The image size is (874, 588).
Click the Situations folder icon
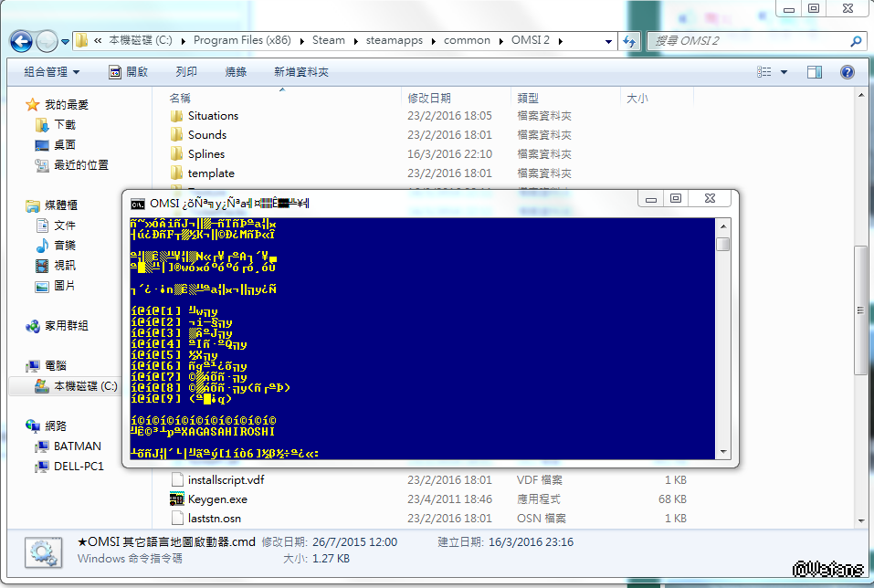pos(176,115)
